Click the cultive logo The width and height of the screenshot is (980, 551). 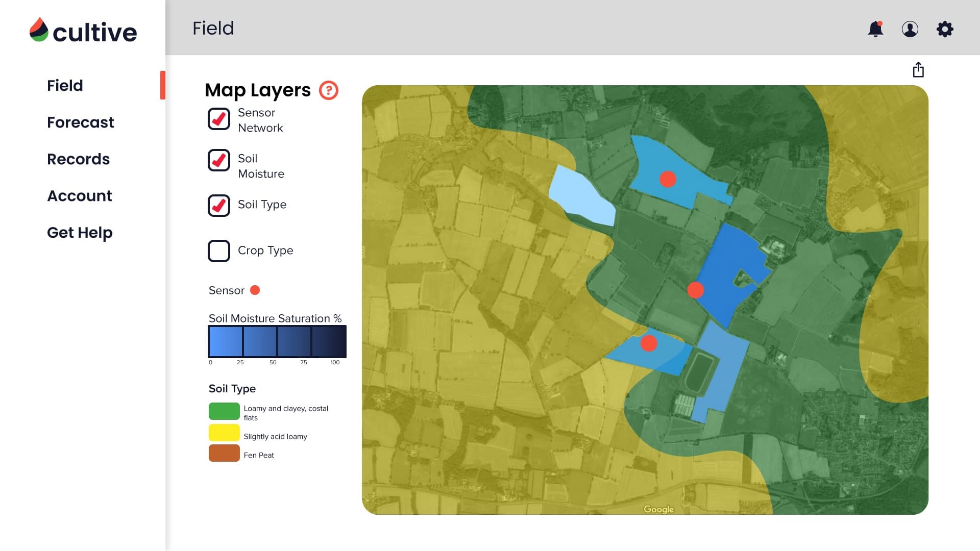coord(83,32)
